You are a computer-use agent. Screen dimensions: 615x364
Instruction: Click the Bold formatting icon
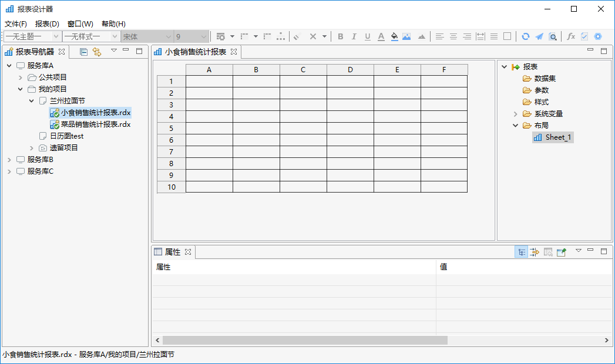341,36
